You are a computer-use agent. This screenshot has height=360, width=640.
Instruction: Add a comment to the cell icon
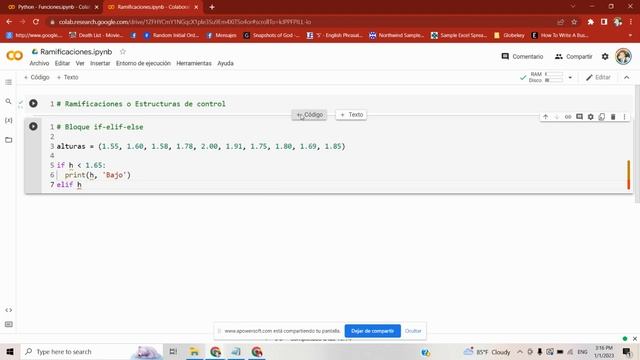[x=579, y=117]
